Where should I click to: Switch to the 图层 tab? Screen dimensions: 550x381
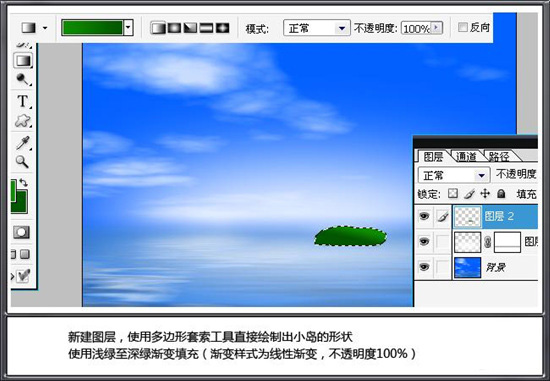click(x=434, y=156)
